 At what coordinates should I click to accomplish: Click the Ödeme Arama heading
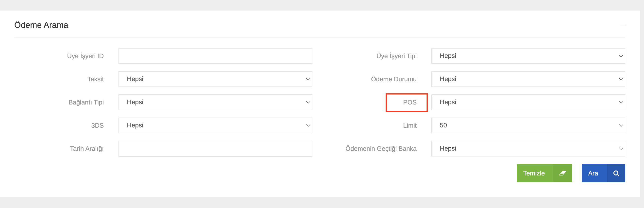coord(41,25)
